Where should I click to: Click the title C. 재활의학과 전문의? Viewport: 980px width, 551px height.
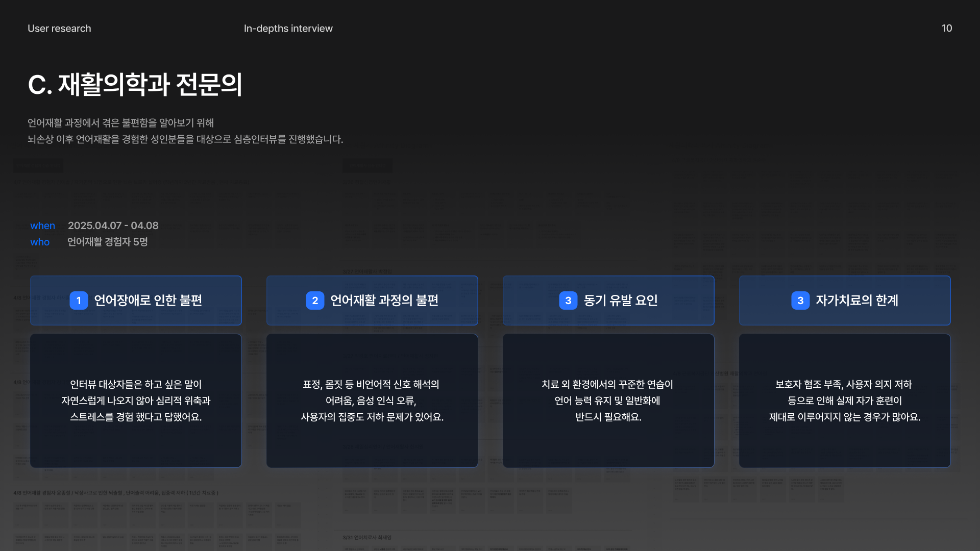135,84
